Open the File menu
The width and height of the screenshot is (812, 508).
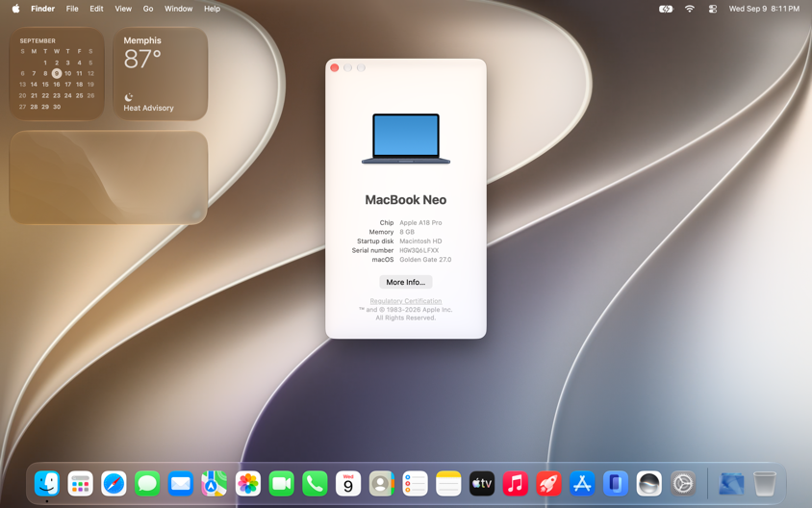tap(72, 9)
